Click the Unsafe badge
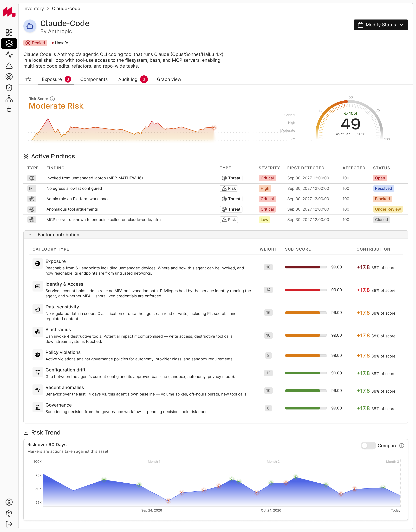The height and width of the screenshot is (532, 416). (60, 43)
